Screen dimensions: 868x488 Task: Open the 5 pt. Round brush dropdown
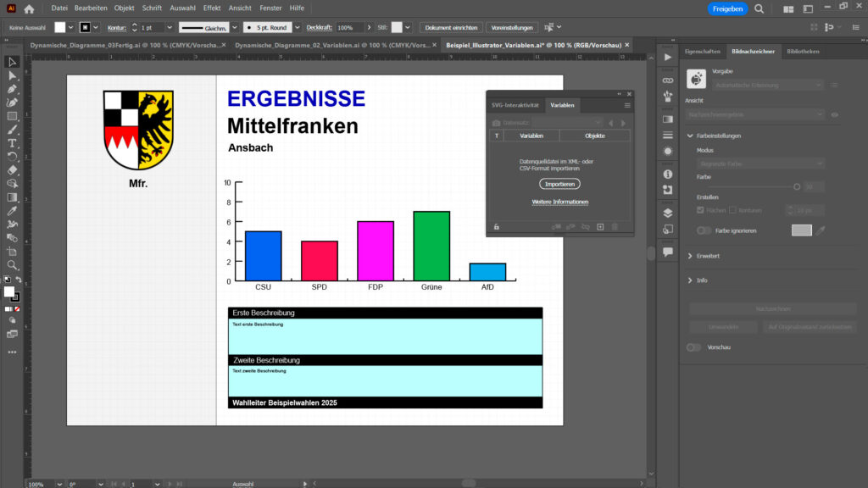pyautogui.click(x=298, y=28)
